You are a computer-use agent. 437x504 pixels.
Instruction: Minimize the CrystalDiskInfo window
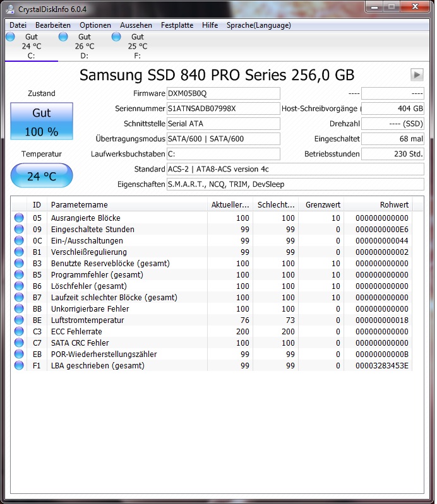click(374, 6)
